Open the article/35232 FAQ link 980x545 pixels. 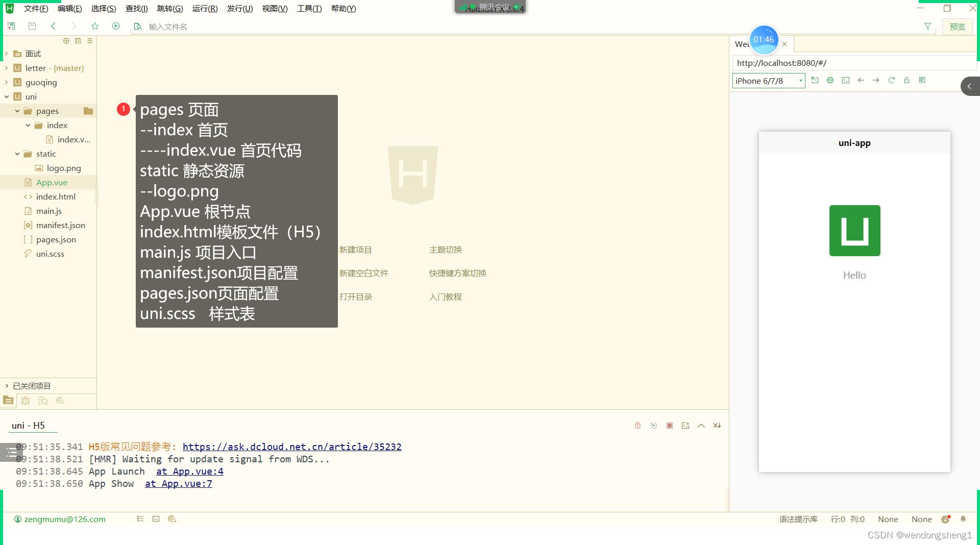click(292, 447)
